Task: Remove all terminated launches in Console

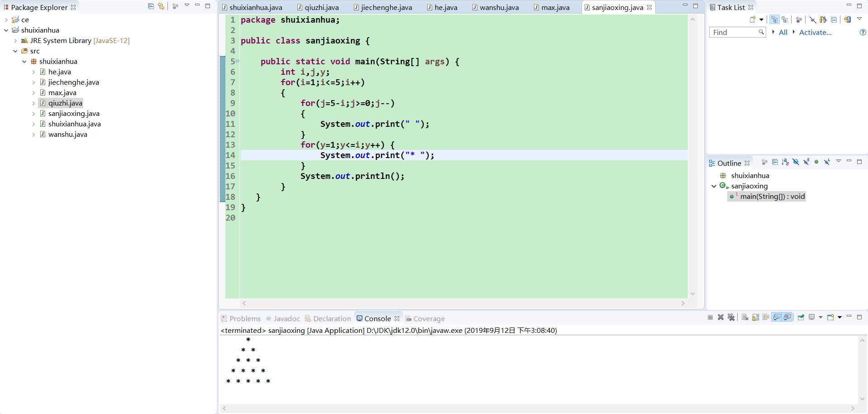Action: coord(731,318)
